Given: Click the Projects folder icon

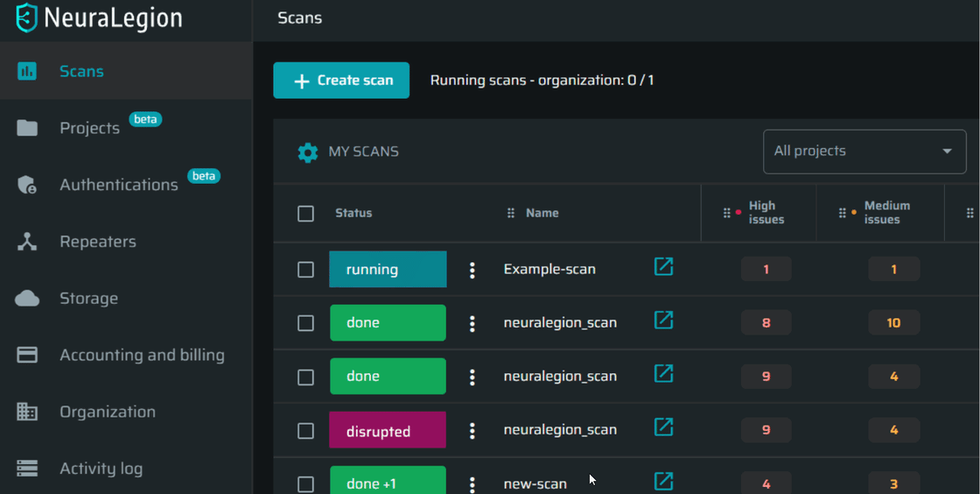Looking at the screenshot, I should coord(27,128).
